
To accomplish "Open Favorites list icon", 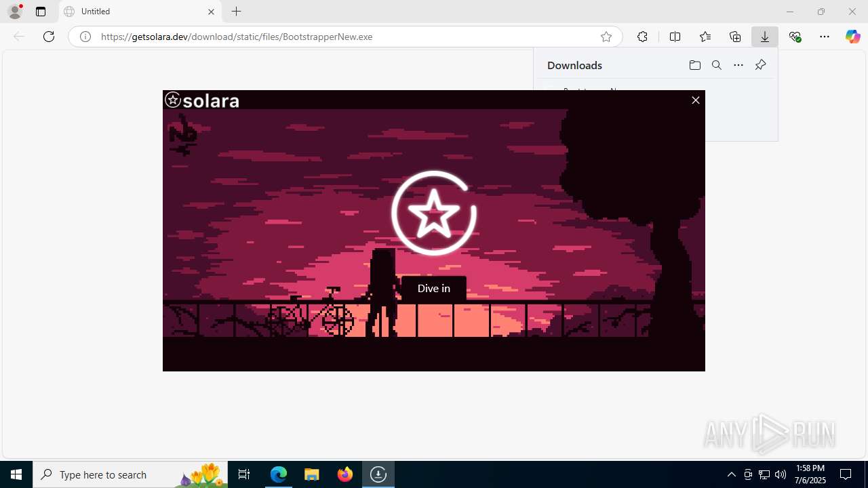I will point(705,37).
